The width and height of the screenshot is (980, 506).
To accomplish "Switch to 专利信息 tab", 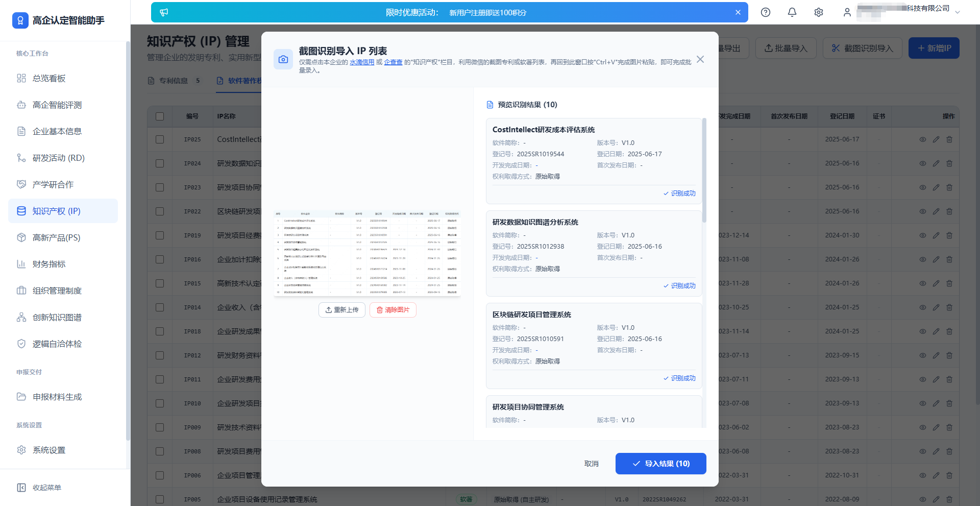I will pyautogui.click(x=174, y=81).
